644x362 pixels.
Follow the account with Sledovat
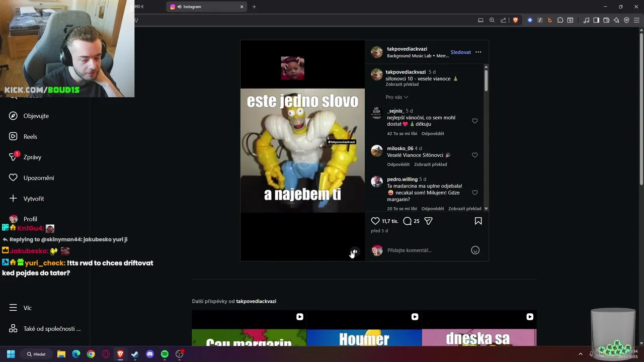[x=461, y=52]
